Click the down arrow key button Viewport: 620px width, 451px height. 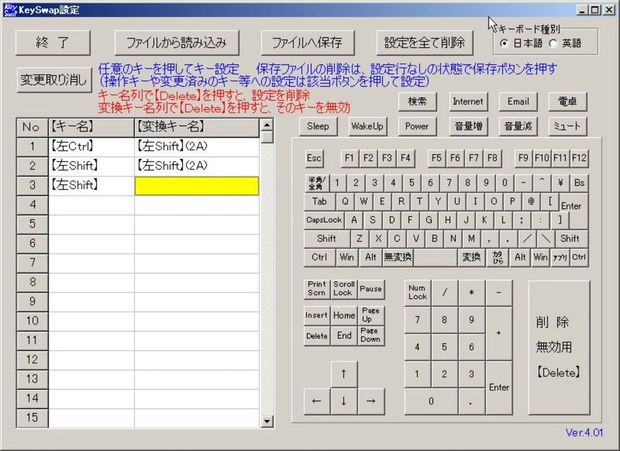click(x=344, y=401)
